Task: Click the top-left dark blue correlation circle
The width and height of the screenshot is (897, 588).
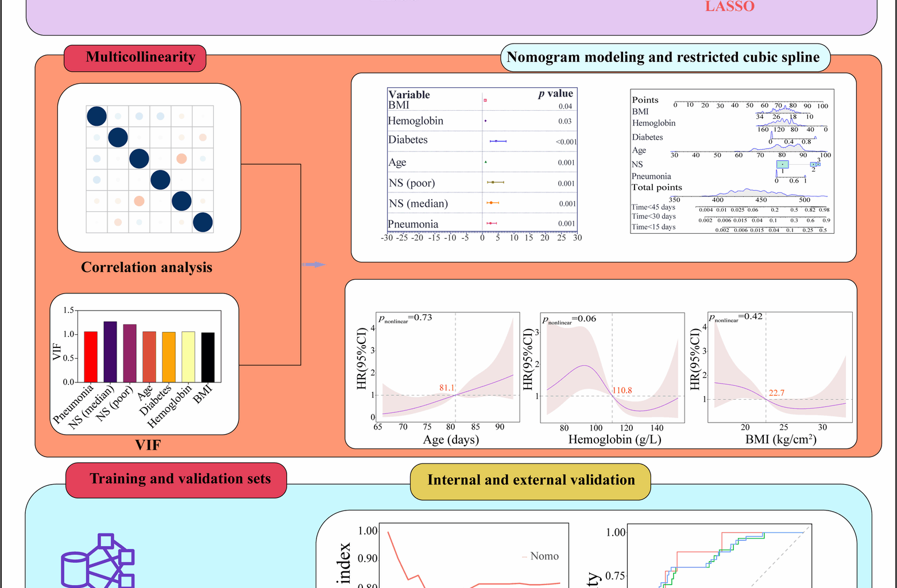Action: tap(96, 117)
